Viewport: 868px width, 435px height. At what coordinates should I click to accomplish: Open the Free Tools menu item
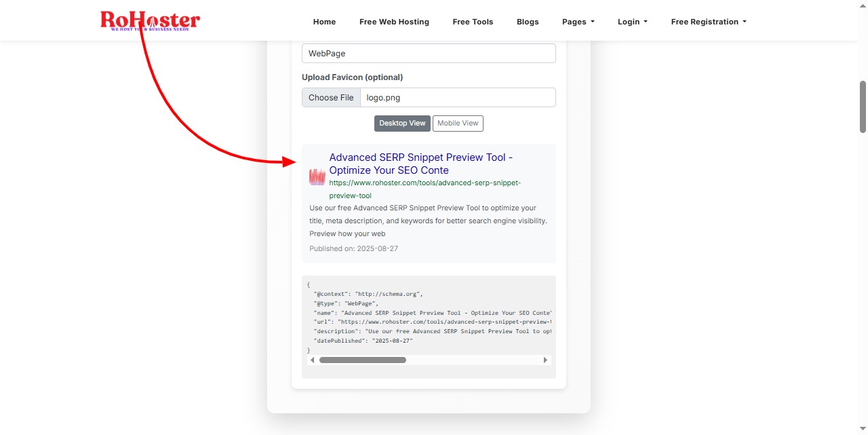473,22
